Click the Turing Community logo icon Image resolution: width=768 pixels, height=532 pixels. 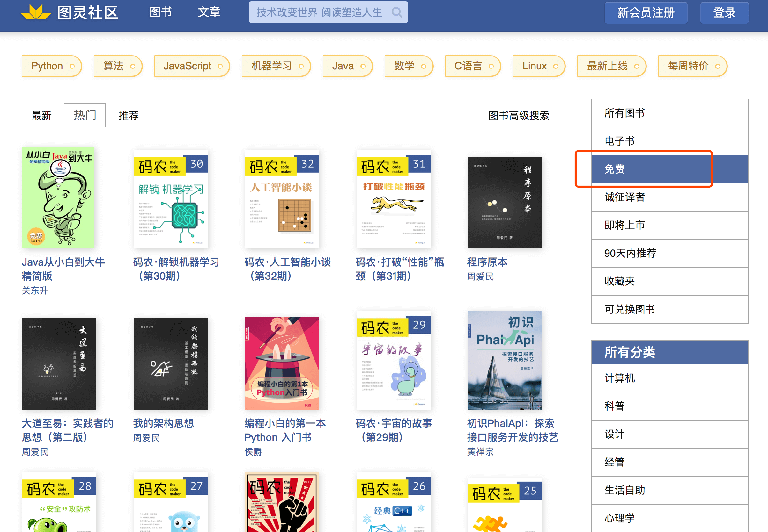click(36, 12)
